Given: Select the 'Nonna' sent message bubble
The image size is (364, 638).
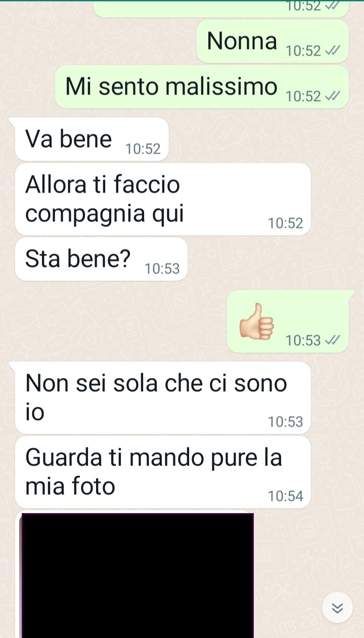Looking at the screenshot, I should pos(272,41).
